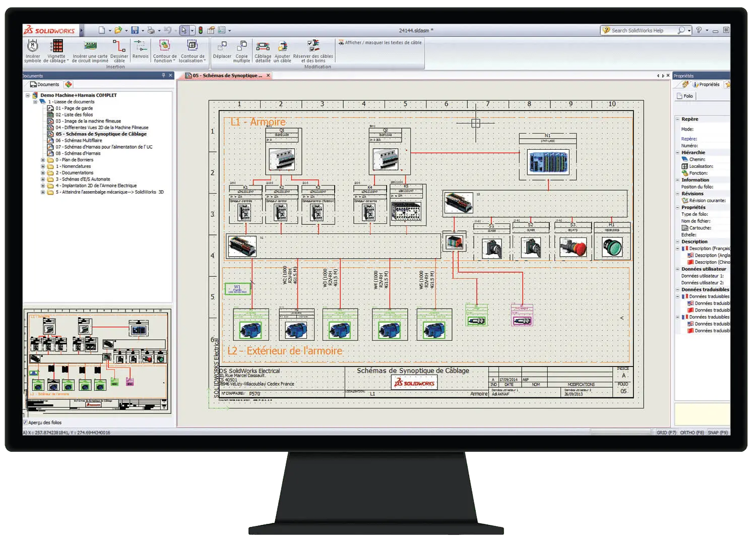
Task: Click the help question mark icon
Action: (x=699, y=30)
